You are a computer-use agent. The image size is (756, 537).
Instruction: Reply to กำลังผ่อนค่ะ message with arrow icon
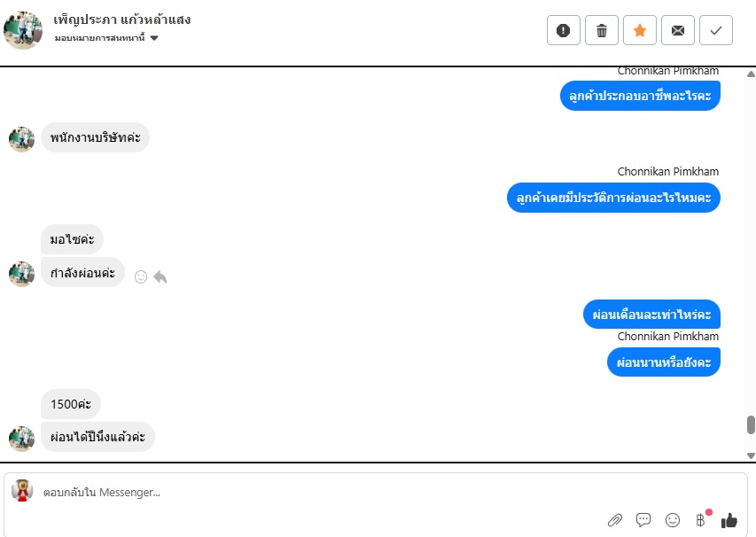click(160, 277)
